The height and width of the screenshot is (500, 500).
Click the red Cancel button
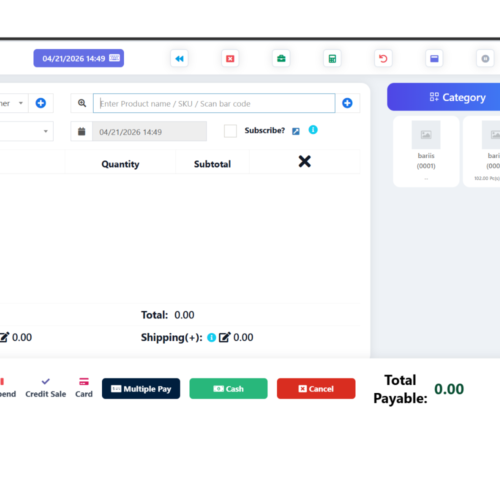click(316, 389)
